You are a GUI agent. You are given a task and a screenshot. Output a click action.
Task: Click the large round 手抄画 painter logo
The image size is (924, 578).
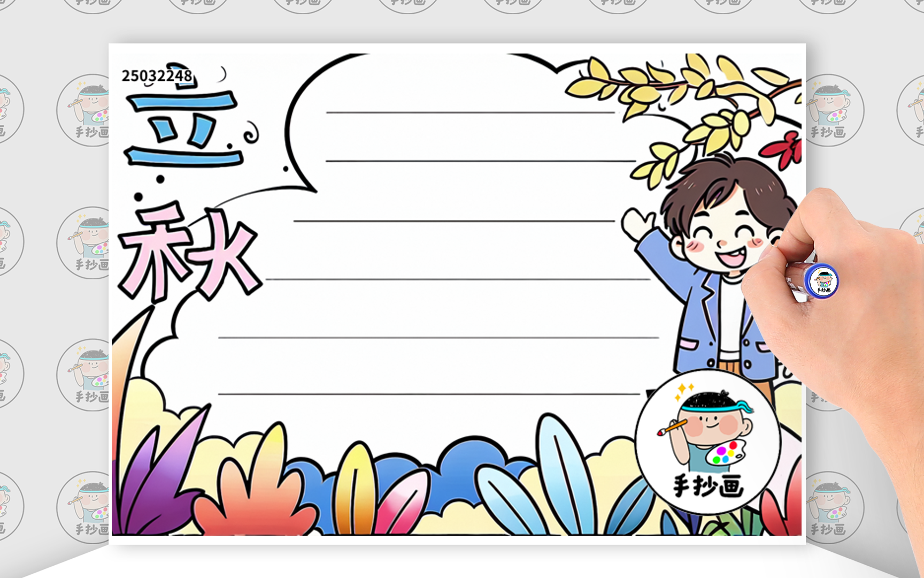coord(708,442)
